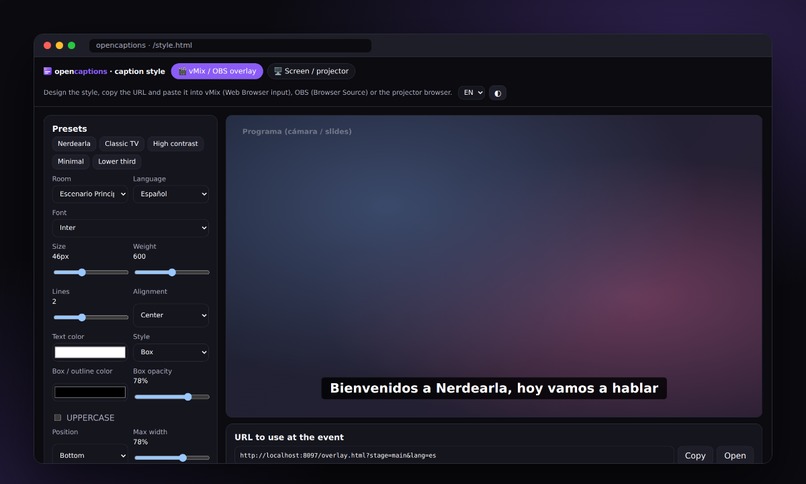The image size is (806, 484).
Task: Open the caption Language dropdown showing Español
Action: 171,194
